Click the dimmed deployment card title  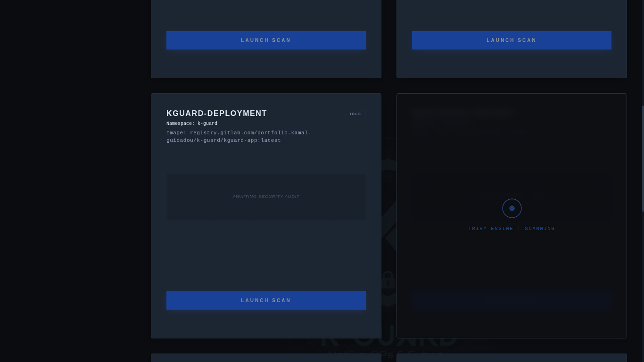(x=462, y=113)
